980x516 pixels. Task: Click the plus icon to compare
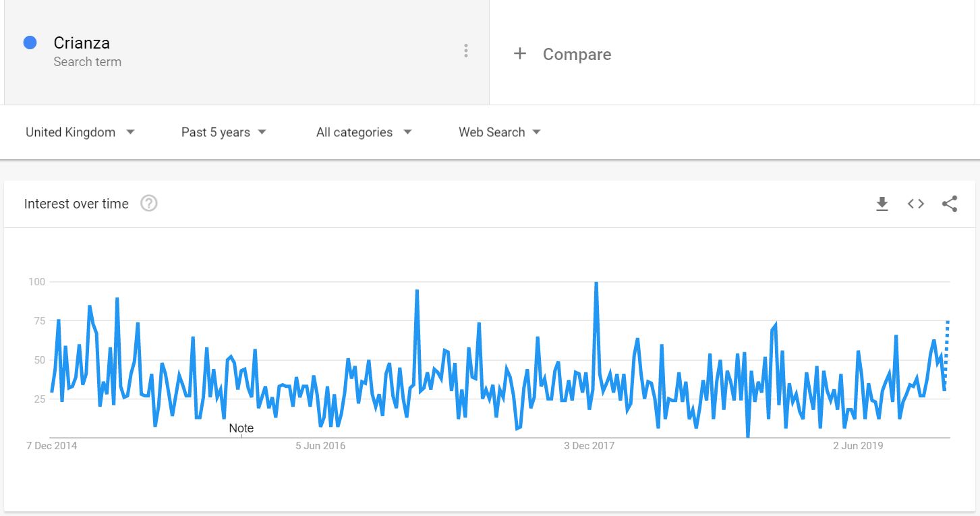point(519,54)
